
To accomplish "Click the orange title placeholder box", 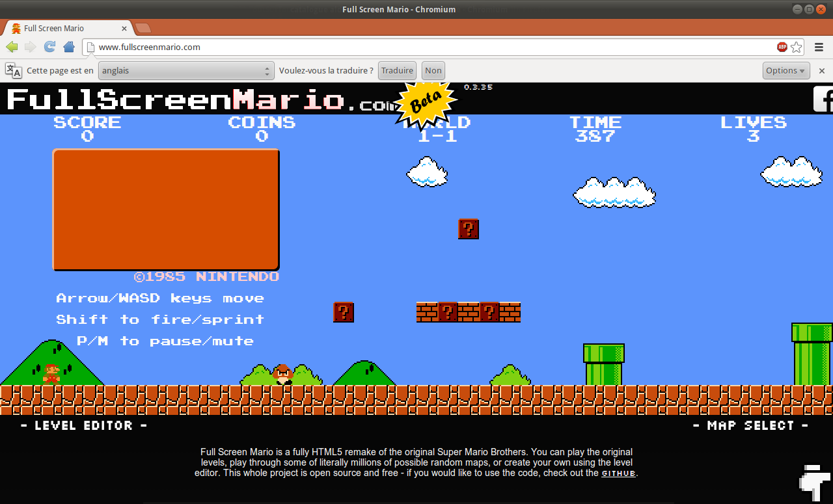I will click(166, 209).
